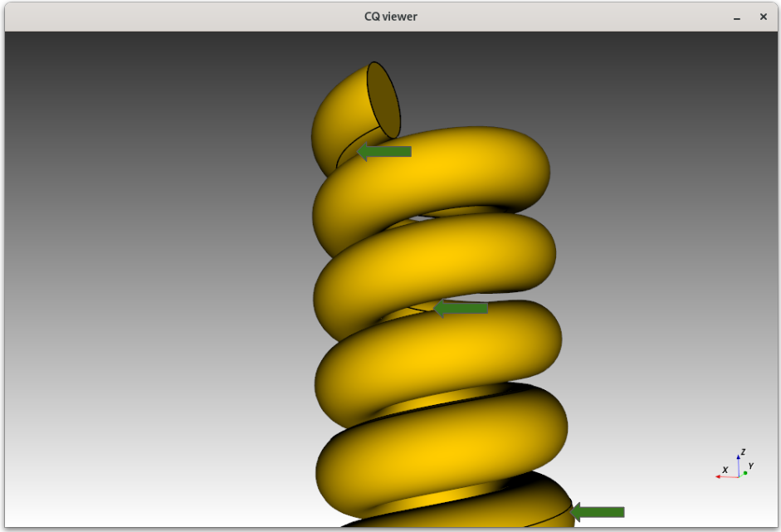Minimize the CQ viewer window
The width and height of the screenshot is (781, 532).
[736, 17]
